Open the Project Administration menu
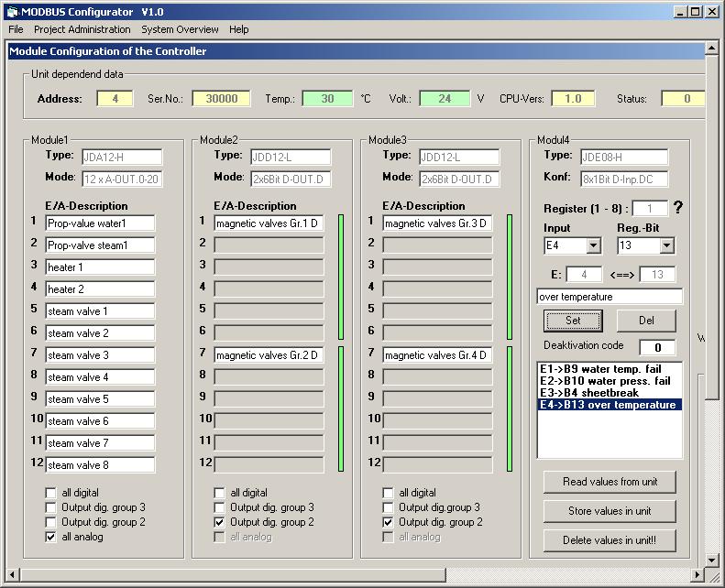725x588 pixels. [82, 29]
